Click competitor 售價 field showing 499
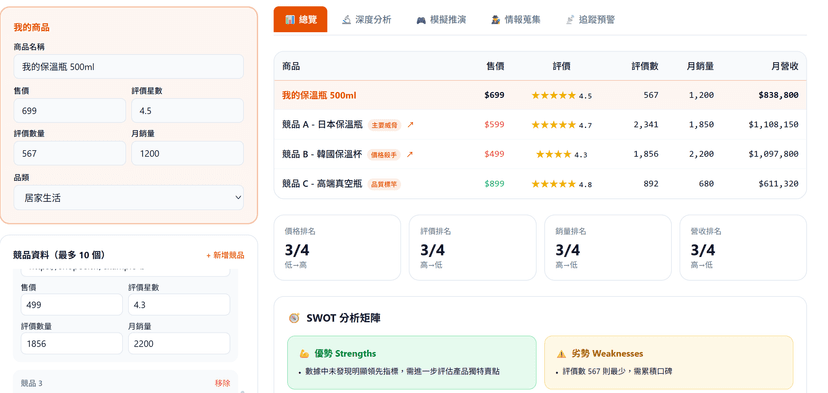The width and height of the screenshot is (828, 393). coord(72,305)
